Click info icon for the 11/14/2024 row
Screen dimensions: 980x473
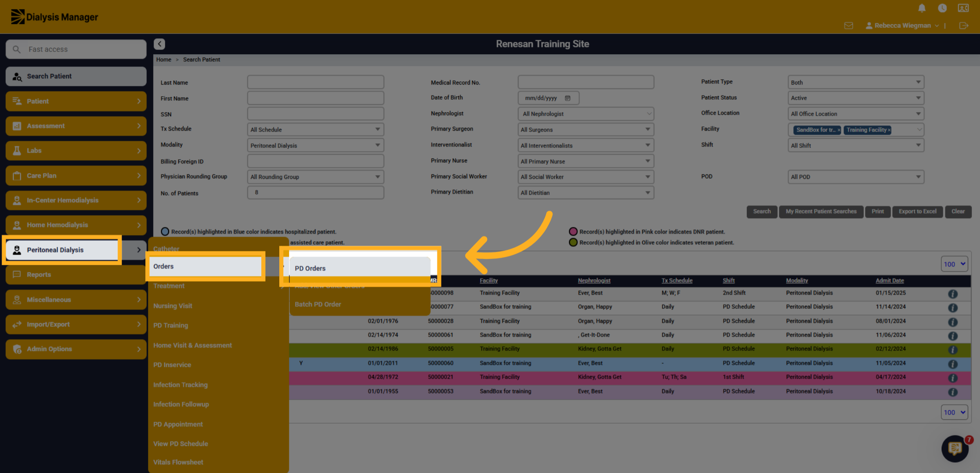[953, 308]
